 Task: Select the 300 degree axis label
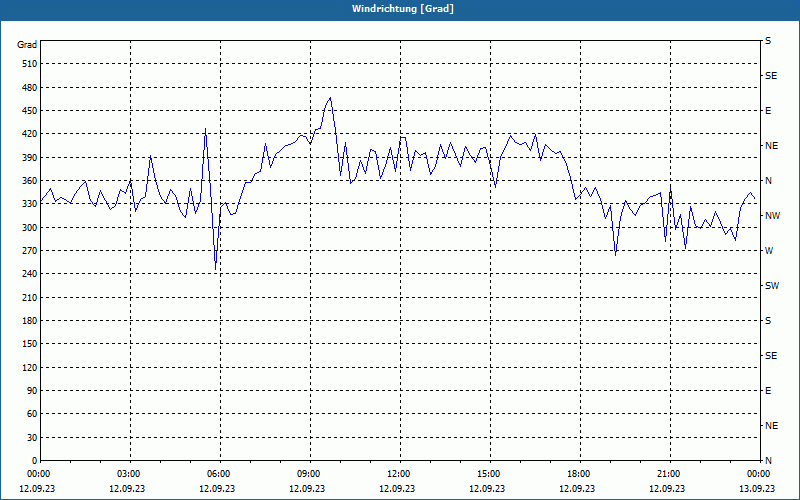pos(30,227)
